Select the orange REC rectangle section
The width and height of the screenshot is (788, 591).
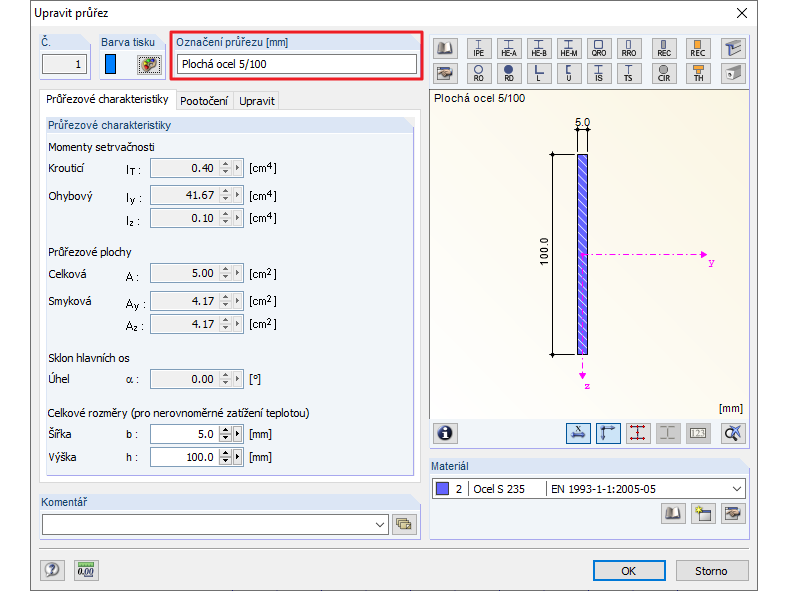(698, 48)
